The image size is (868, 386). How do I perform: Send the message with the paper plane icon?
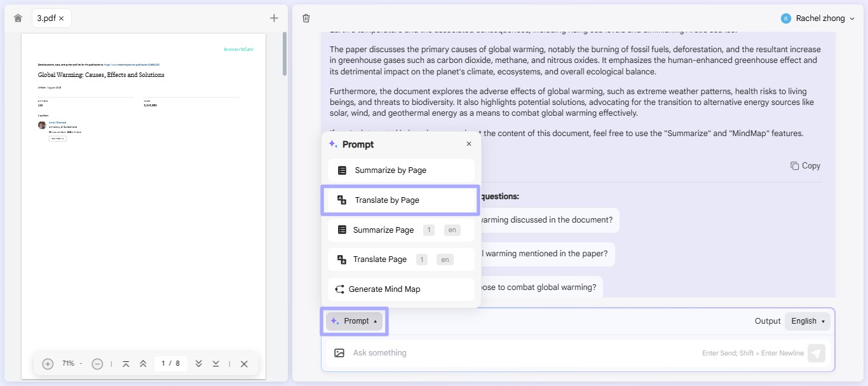(x=817, y=353)
